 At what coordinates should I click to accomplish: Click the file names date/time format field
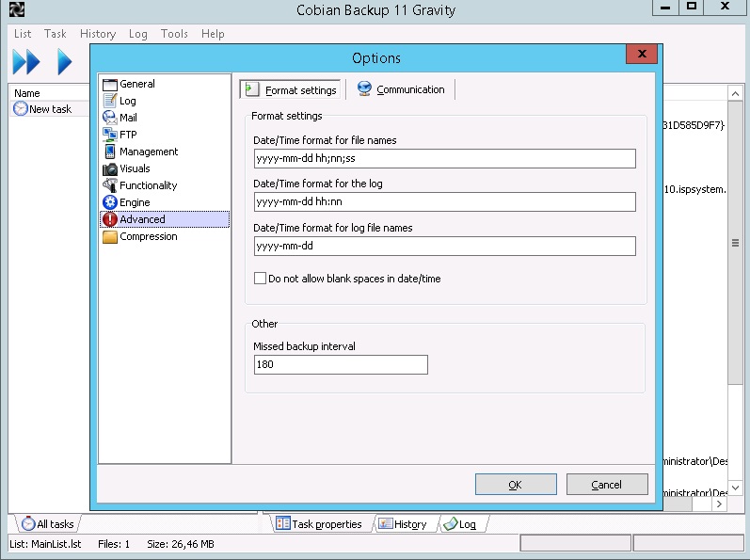pyautogui.click(x=445, y=158)
